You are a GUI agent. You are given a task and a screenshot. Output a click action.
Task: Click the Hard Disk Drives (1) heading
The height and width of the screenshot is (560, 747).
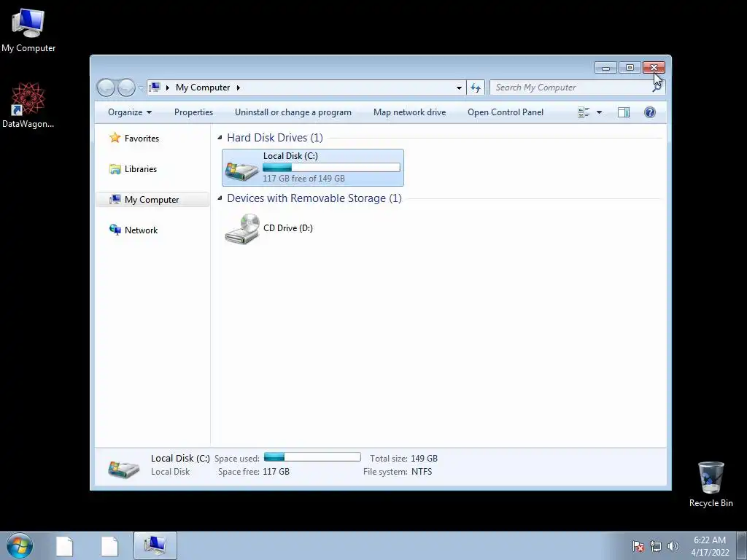click(275, 138)
